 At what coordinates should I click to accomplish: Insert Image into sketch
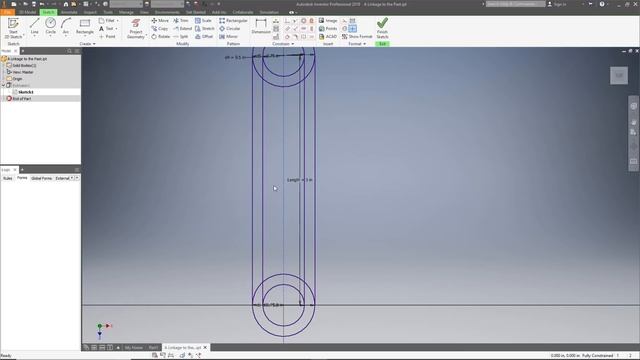click(x=328, y=20)
